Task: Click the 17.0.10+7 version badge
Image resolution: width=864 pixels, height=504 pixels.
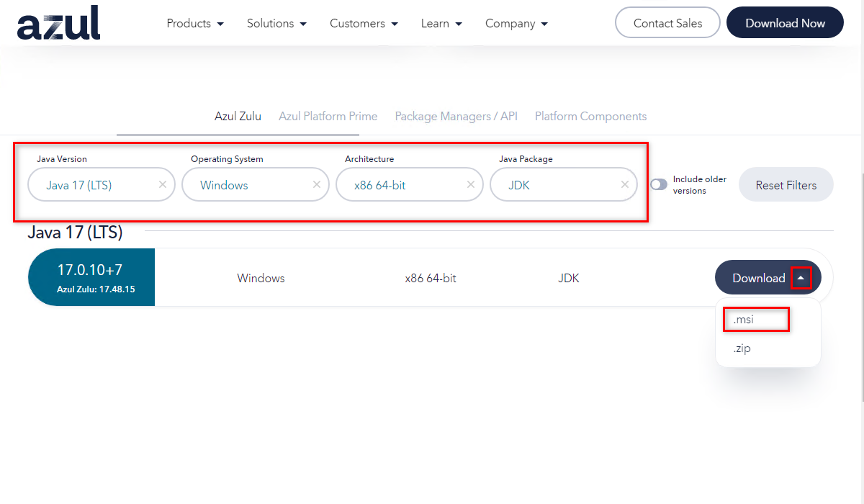Action: [x=91, y=277]
